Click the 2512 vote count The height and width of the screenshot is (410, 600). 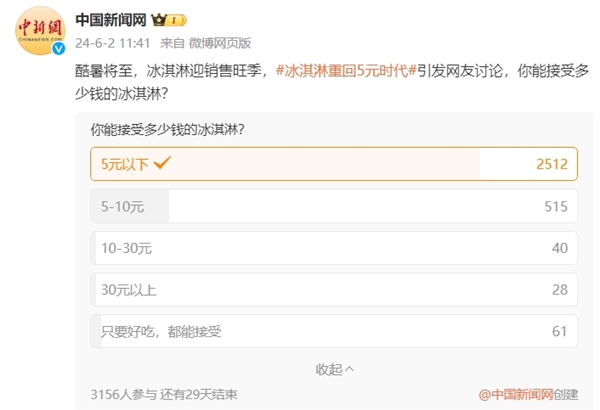[x=552, y=164]
